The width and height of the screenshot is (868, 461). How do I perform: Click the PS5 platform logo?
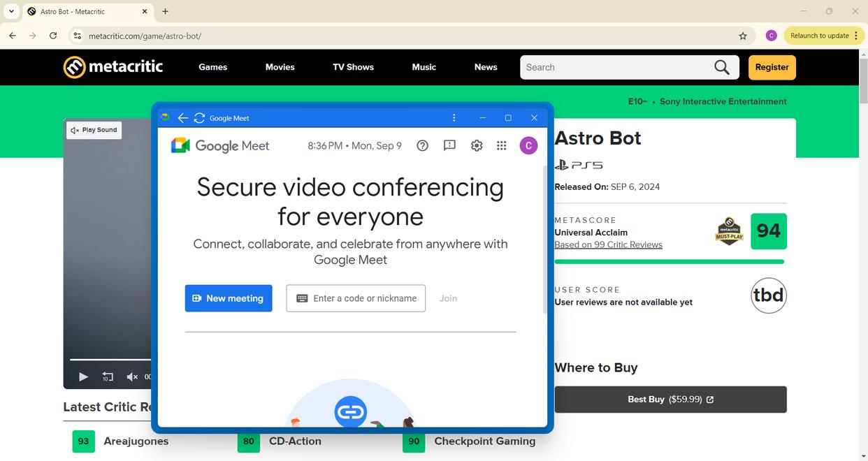click(579, 165)
